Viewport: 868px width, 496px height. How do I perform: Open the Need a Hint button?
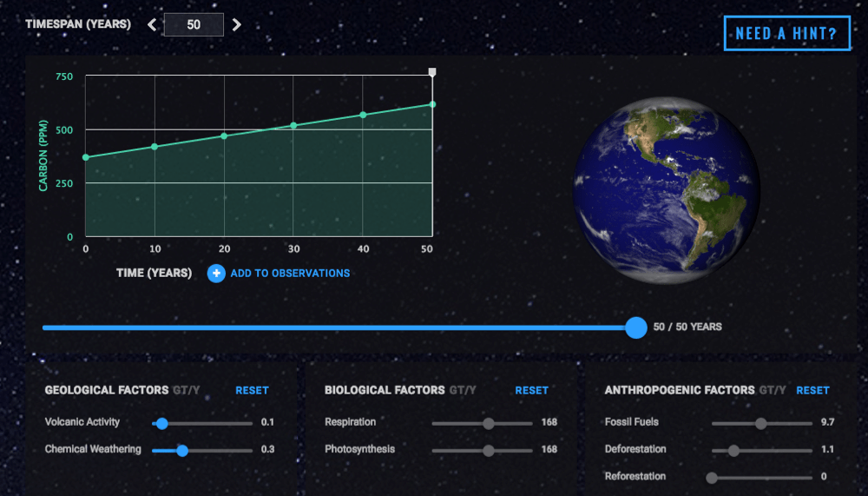[786, 33]
